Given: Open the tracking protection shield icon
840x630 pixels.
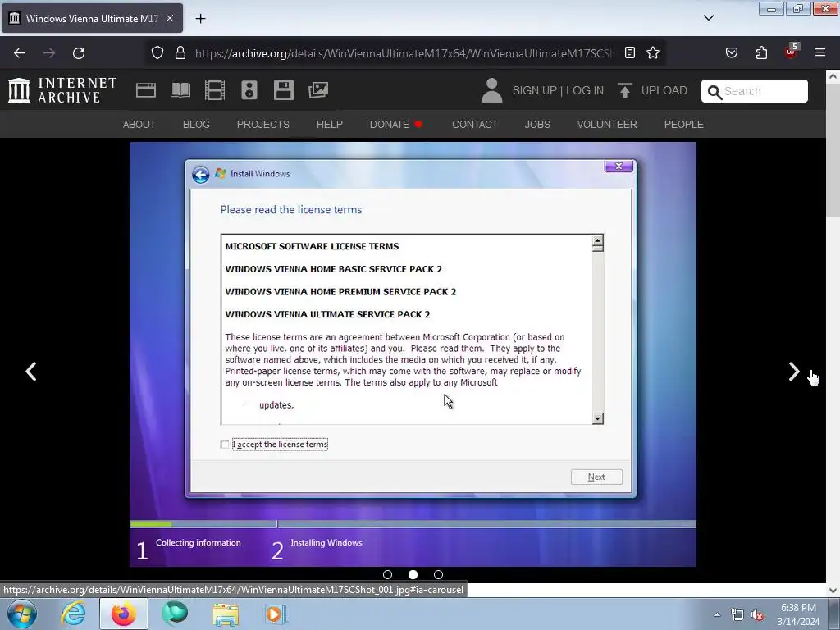Looking at the screenshot, I should (157, 52).
